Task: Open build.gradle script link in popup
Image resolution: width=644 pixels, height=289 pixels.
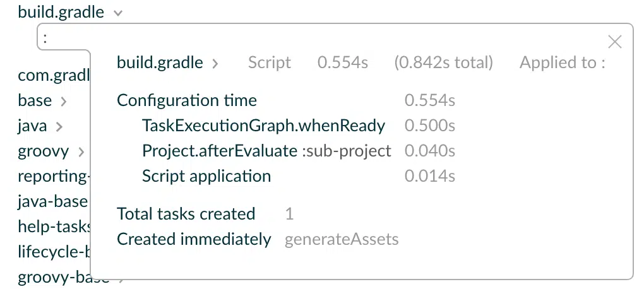Action: coord(160,62)
